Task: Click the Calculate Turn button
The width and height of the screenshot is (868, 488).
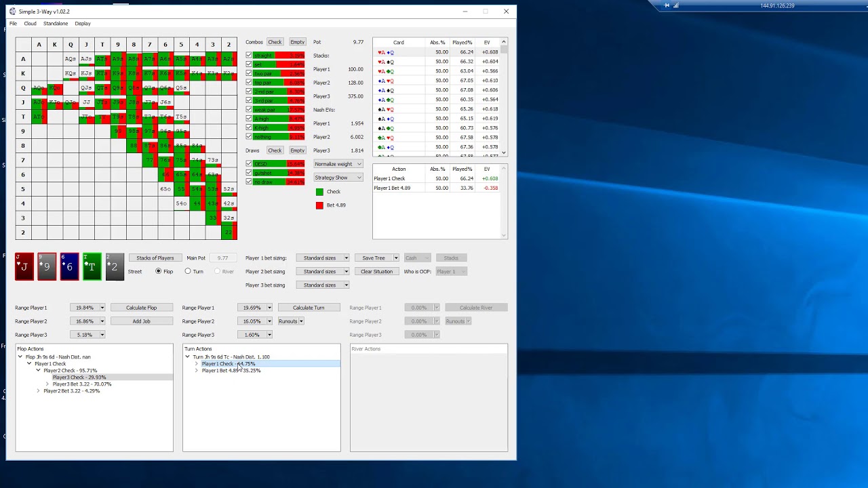Action: [x=309, y=308]
